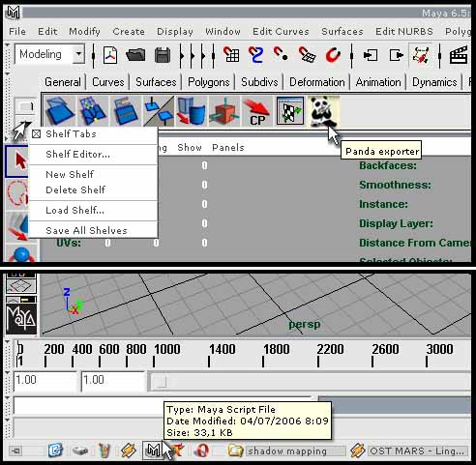476x465 pixels.
Task: Enable Snap to Points magnet icon
Action: [x=281, y=54]
